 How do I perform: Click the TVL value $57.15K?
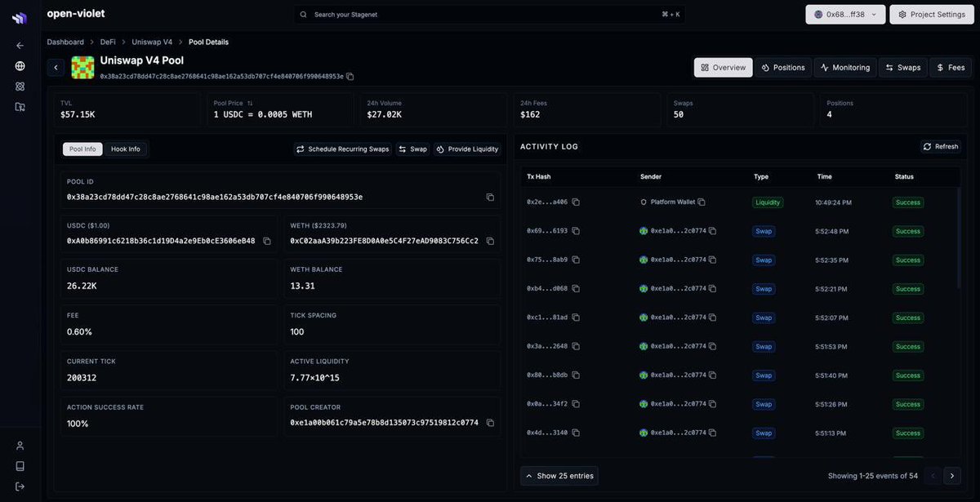tap(78, 115)
